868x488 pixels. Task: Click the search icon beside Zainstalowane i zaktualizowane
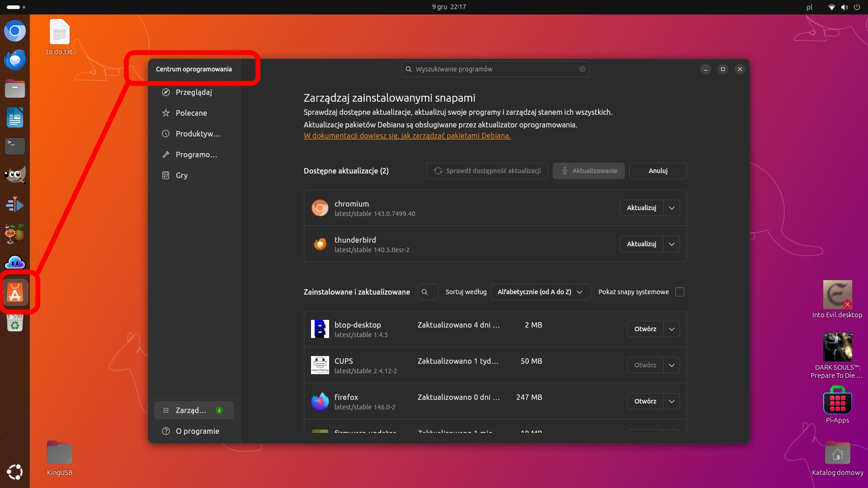(x=427, y=291)
